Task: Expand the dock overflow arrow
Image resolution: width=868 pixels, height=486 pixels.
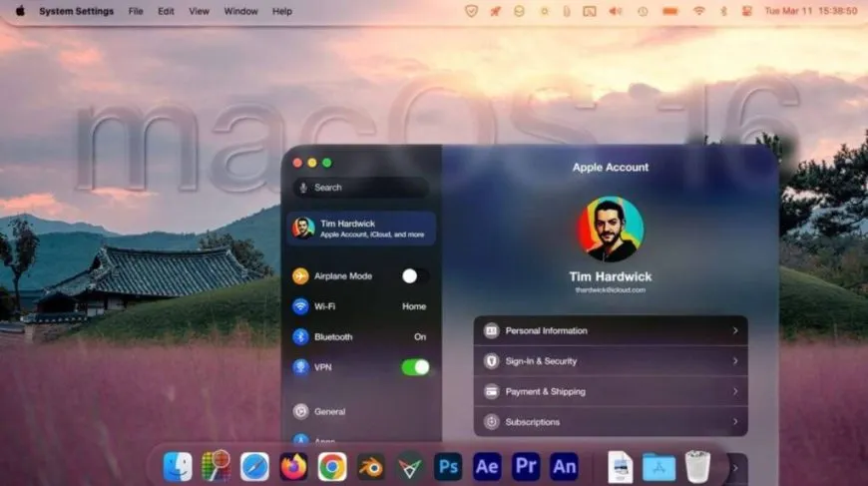Action: [x=735, y=468]
